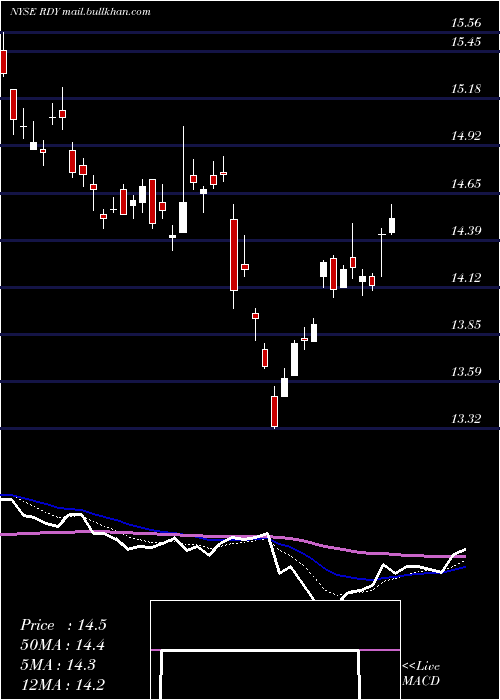Screen dimensions: 500x700
Task: Click the 50MA : 14.4 readout
Action: pyautogui.click(x=63, y=645)
